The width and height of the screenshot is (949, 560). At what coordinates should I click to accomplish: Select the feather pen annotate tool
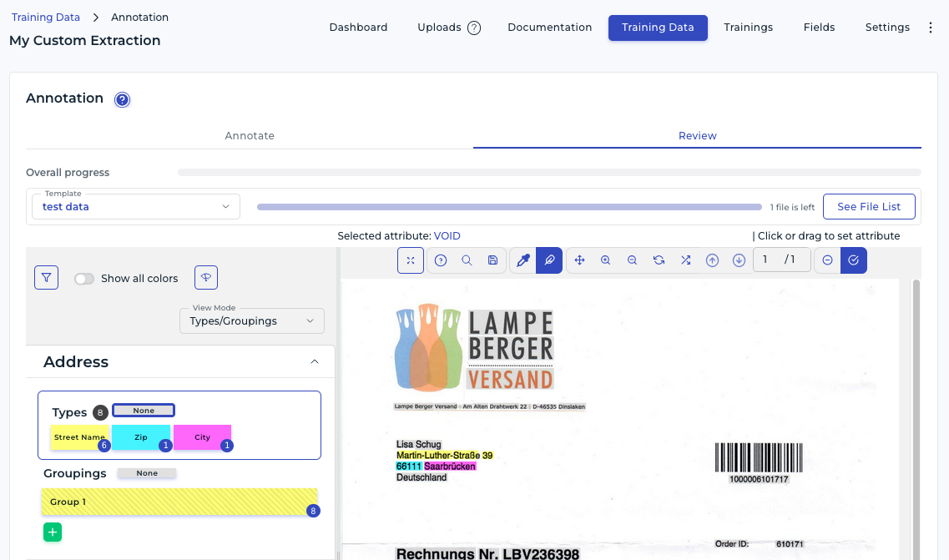549,260
